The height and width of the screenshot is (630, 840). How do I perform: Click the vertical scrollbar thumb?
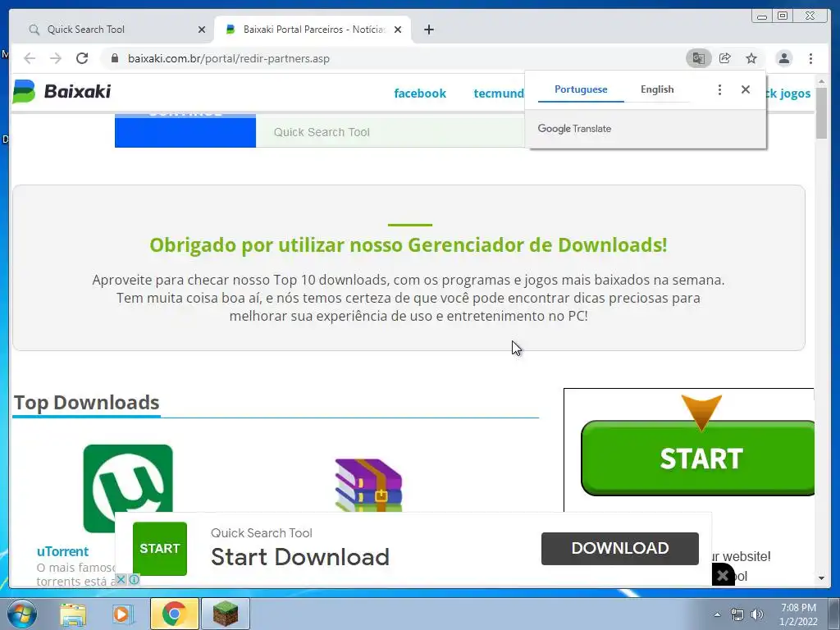[821, 112]
